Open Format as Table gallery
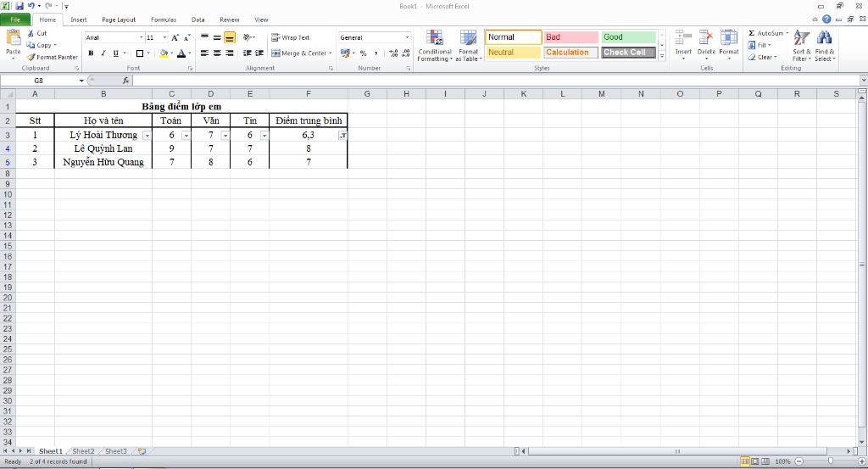Viewport: 868px width, 469px height. click(468, 46)
